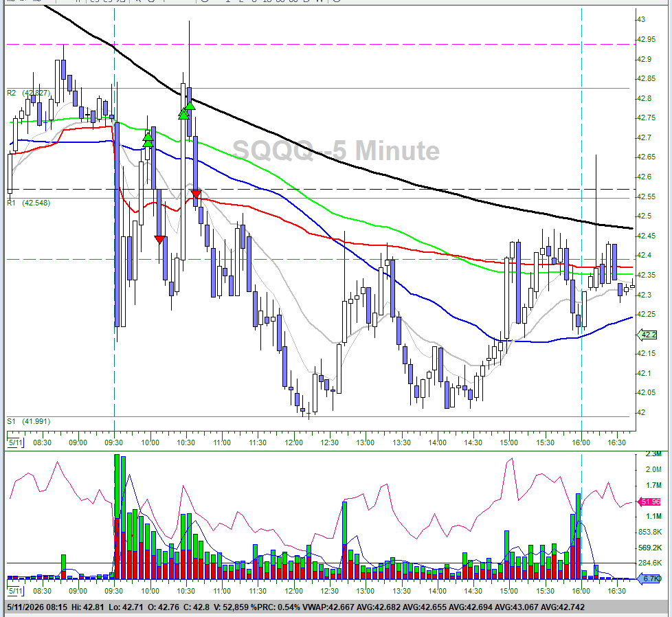Select the current price tag 42.2
This screenshot has width=672, height=617.
pos(648,335)
